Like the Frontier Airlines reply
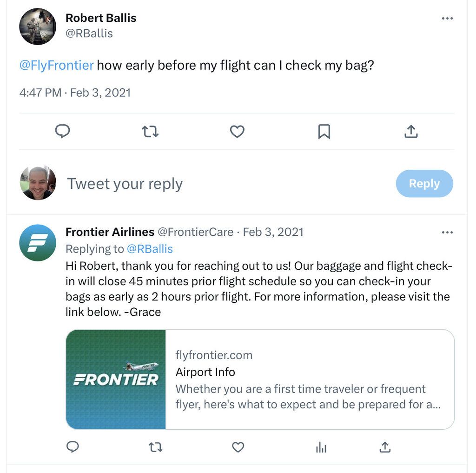 238,447
